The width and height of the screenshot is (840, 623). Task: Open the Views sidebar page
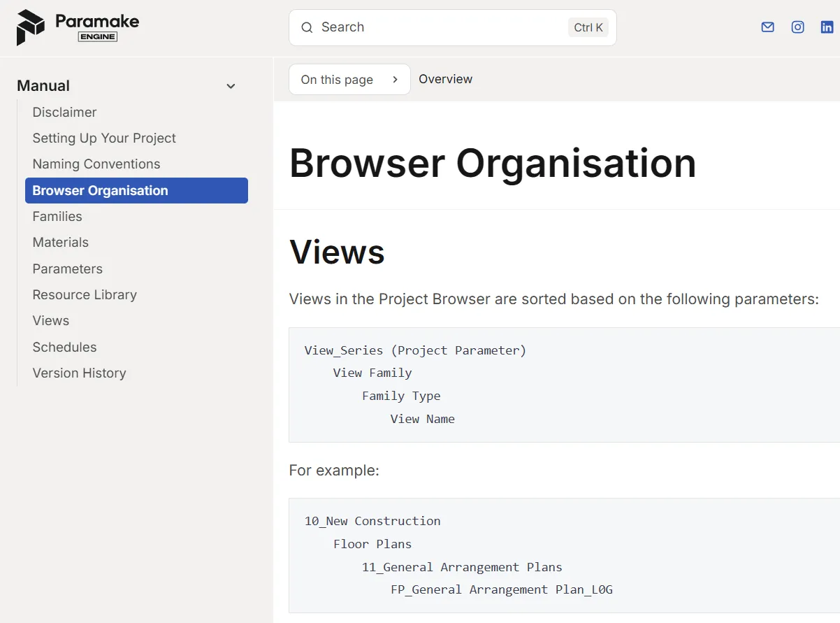51,321
